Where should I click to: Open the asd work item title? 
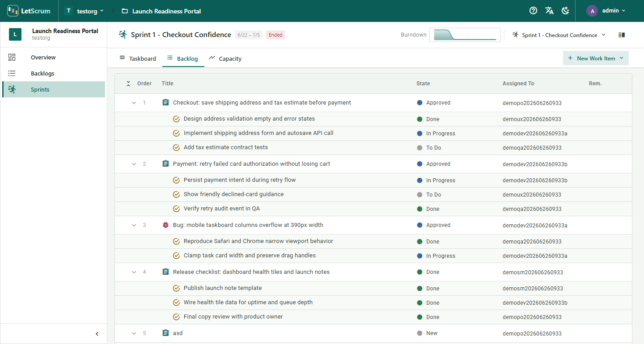click(178, 333)
